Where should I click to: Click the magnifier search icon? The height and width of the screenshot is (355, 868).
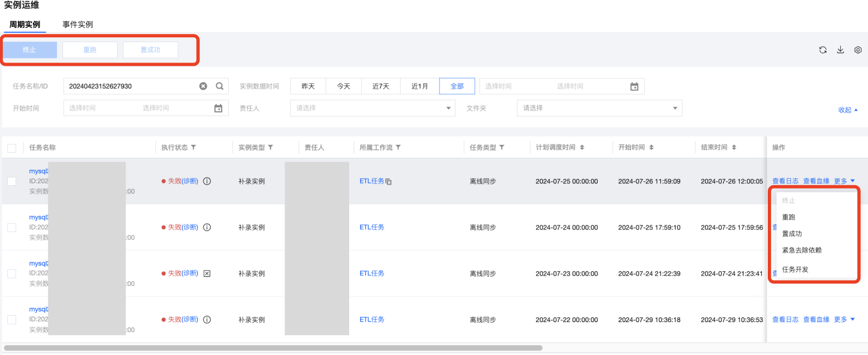pos(219,86)
